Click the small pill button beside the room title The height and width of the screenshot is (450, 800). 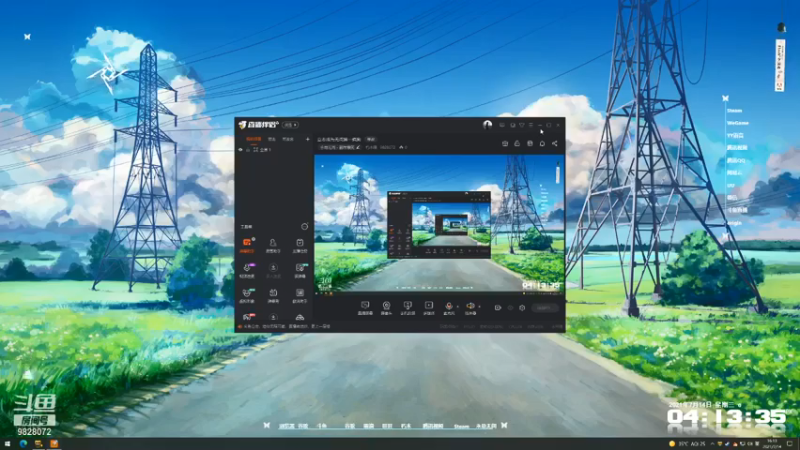pos(371,139)
